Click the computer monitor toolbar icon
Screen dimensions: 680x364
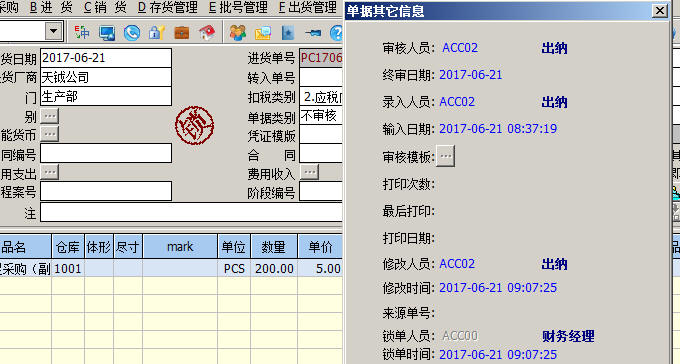tap(107, 33)
